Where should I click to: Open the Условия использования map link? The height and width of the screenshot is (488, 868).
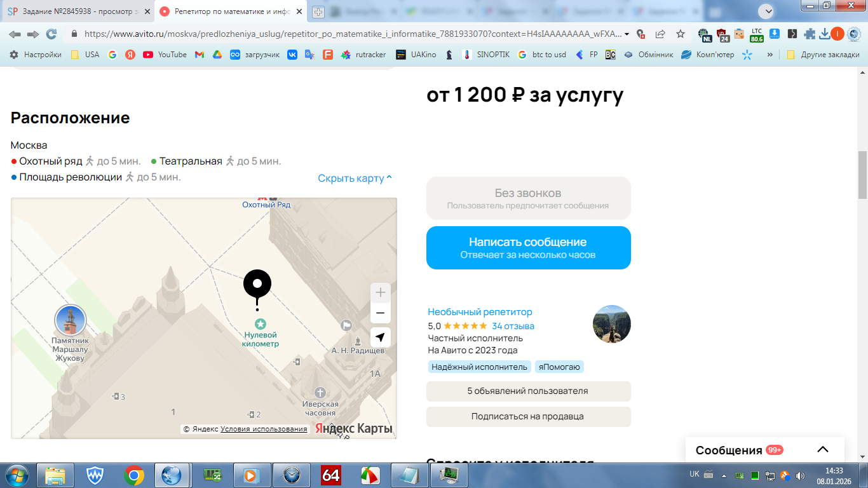(264, 429)
